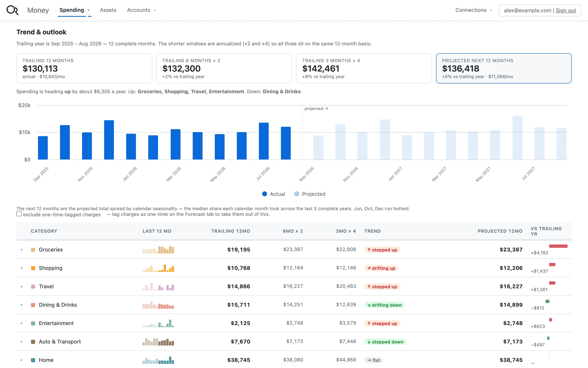Open the Accounts dropdown menu
The height and width of the screenshot is (368, 588).
tap(141, 10)
